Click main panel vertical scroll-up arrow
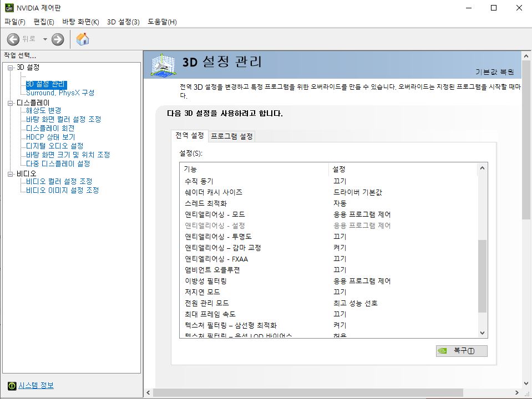Image resolution: width=532 pixels, height=399 pixels. 526,56
